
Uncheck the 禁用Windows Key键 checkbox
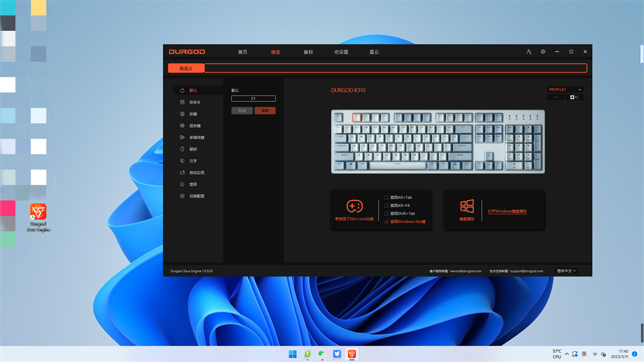pyautogui.click(x=386, y=221)
